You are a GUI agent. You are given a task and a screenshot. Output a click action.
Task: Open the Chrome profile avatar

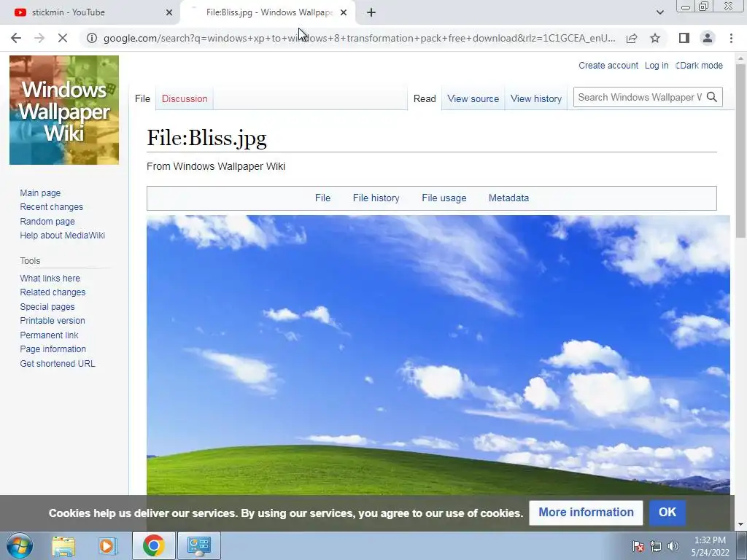708,38
